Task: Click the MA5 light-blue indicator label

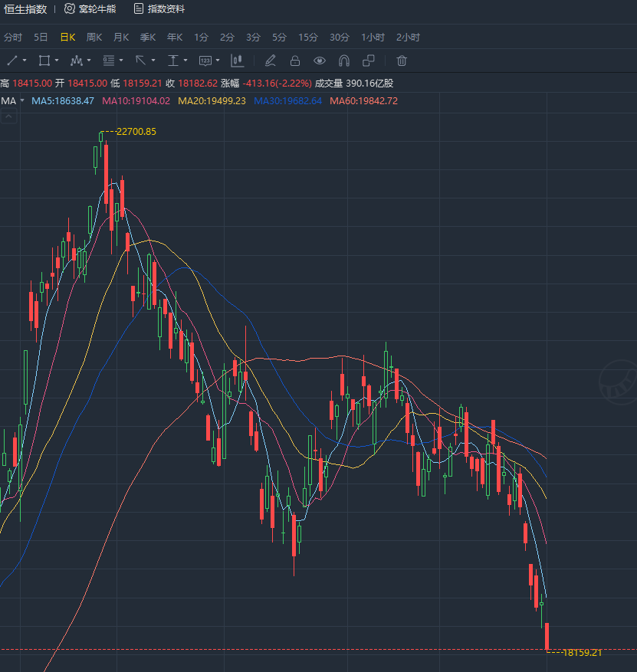Action: [63, 100]
